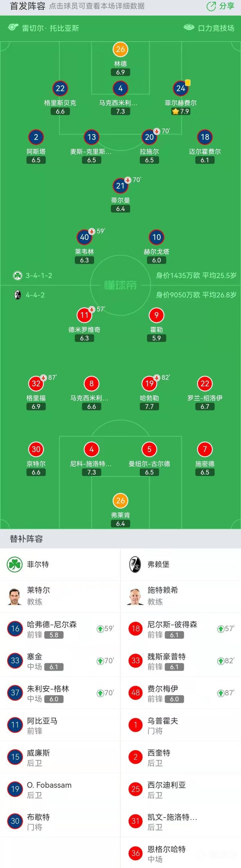Open substitute 魏斯豪普特 details

coord(181,661)
